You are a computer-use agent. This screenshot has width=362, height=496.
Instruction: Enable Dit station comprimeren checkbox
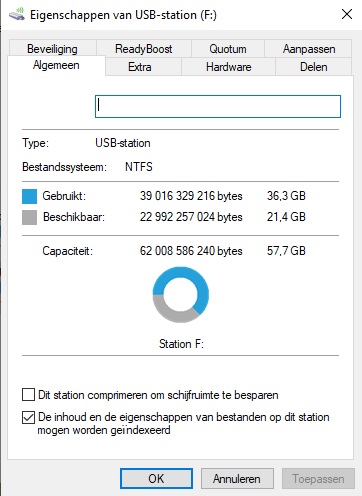click(x=28, y=394)
